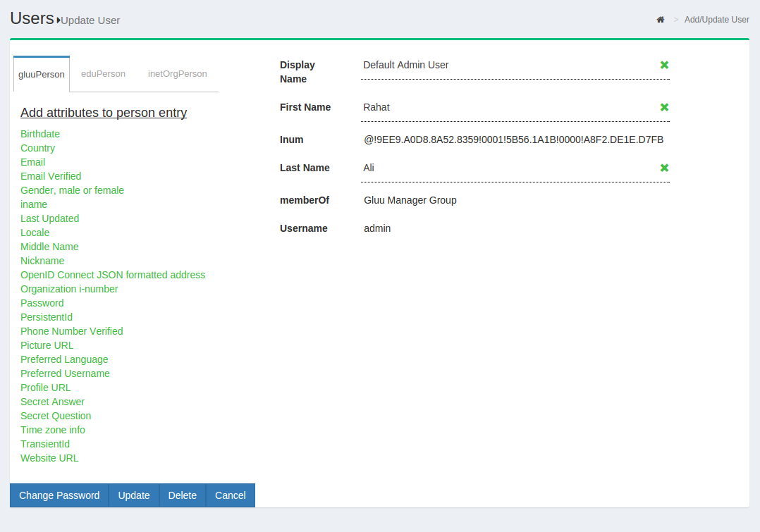Remove the Last Name attribute via green X
The width and height of the screenshot is (760, 532).
point(663,168)
